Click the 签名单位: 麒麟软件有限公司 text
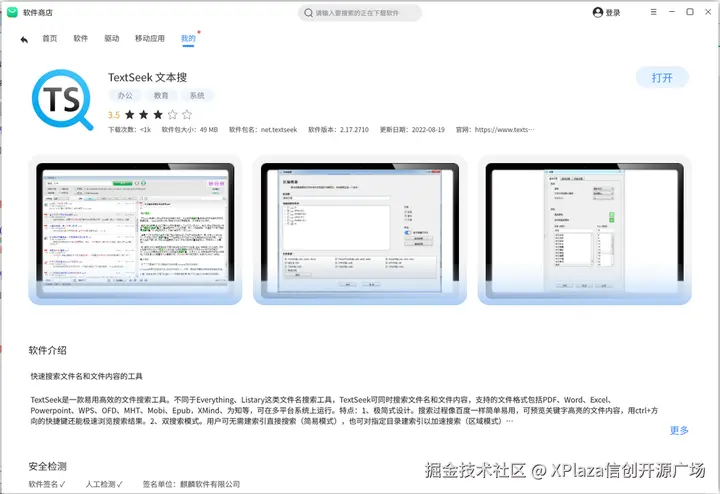 191,484
